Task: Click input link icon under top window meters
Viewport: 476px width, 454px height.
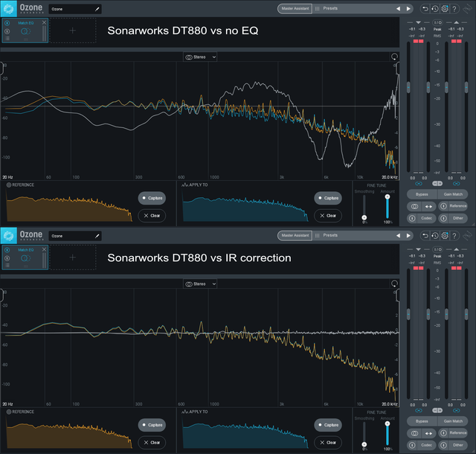Action: point(419,184)
